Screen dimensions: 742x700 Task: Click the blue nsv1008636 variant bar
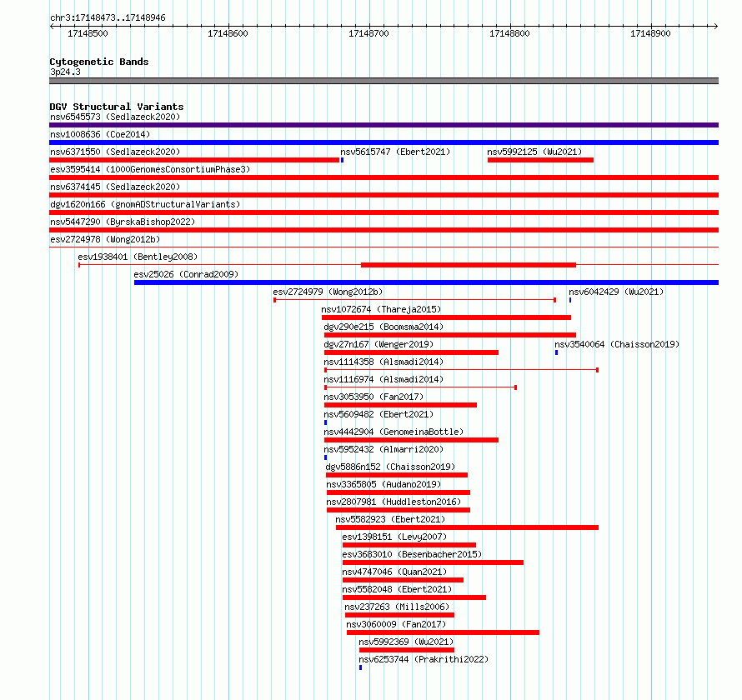pyautogui.click(x=384, y=142)
